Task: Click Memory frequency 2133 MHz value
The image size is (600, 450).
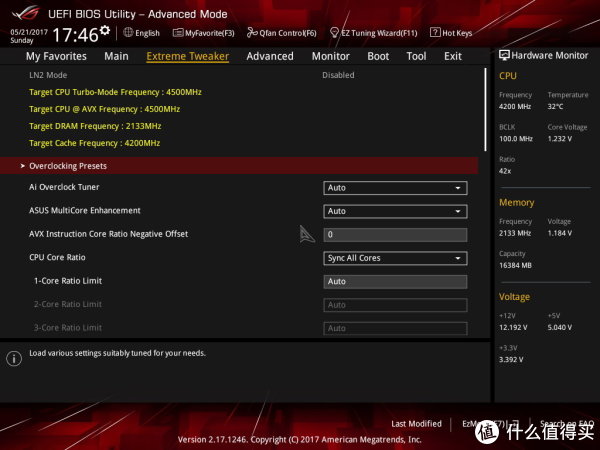Action: coord(515,233)
